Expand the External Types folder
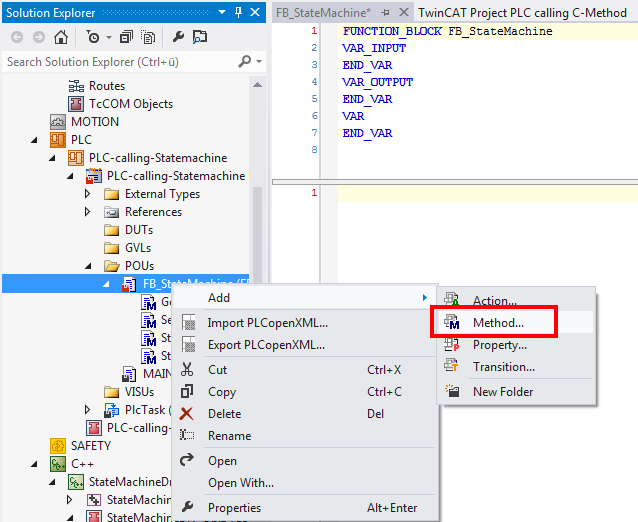 (87, 194)
